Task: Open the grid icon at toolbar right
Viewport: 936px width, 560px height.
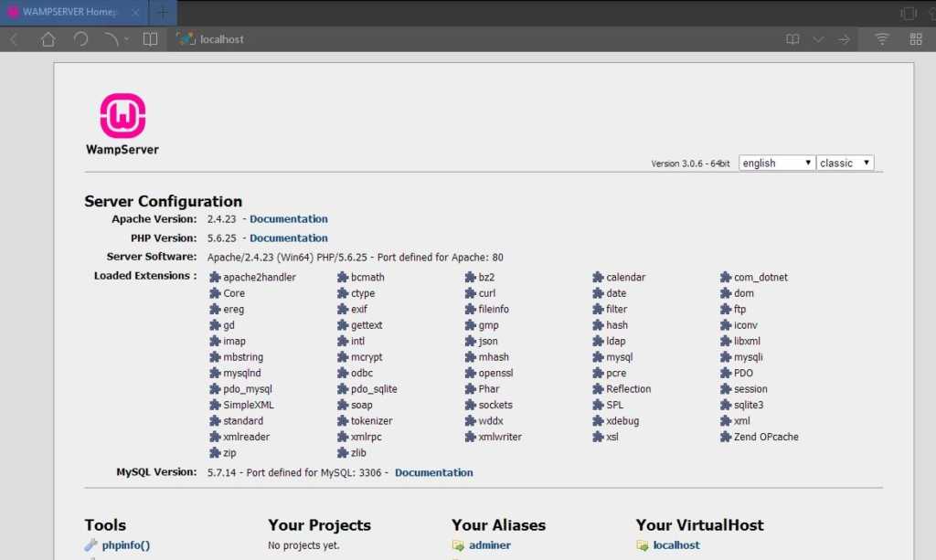Action: pos(915,39)
